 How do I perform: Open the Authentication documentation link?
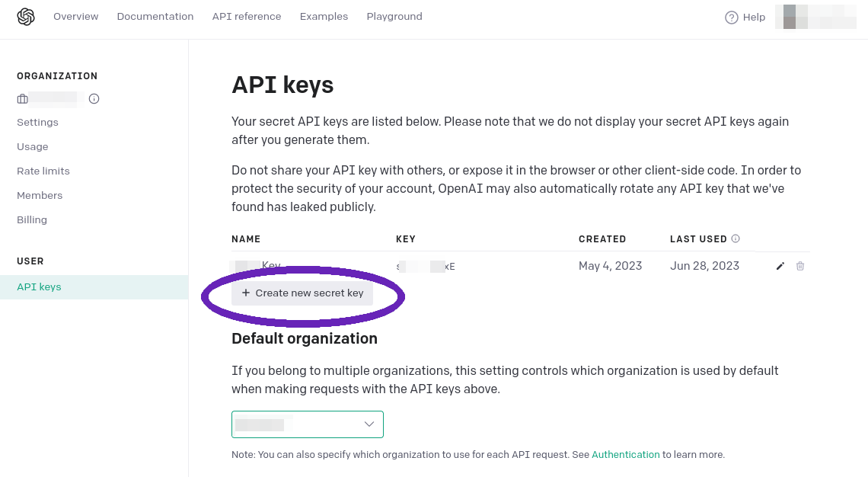pos(625,454)
